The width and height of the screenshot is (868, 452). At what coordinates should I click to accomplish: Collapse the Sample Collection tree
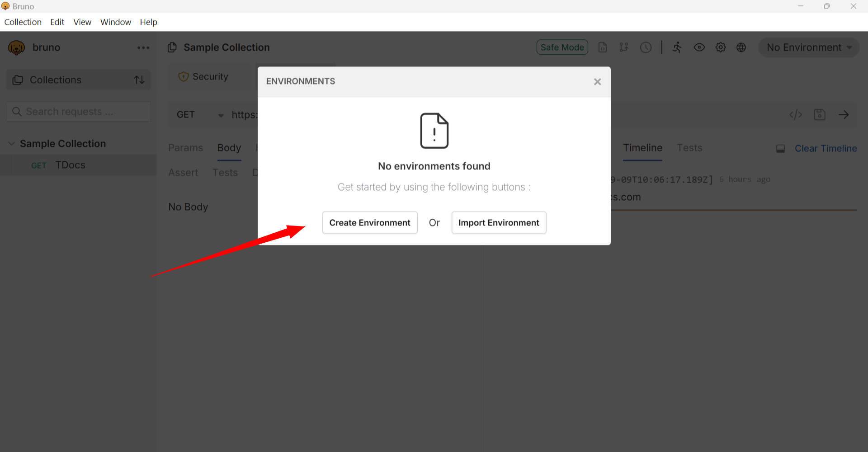tap(11, 144)
